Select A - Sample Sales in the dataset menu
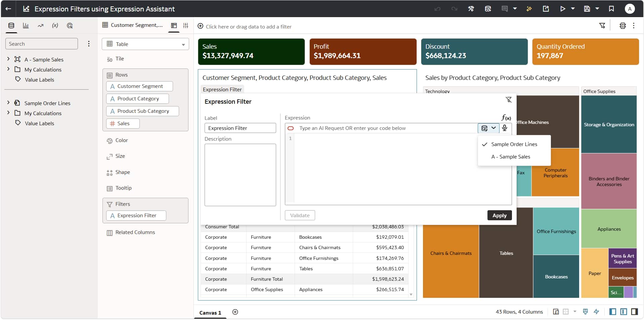The image size is (644, 320). coord(514,156)
